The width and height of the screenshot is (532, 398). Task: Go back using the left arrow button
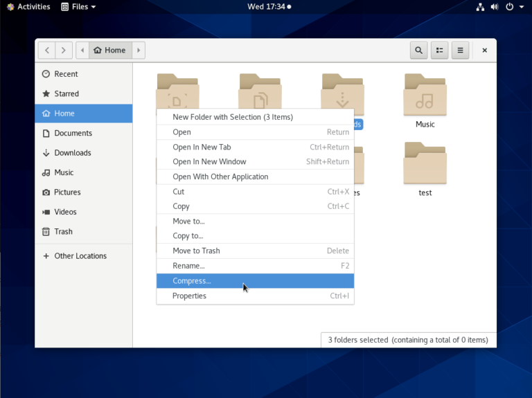click(46, 50)
